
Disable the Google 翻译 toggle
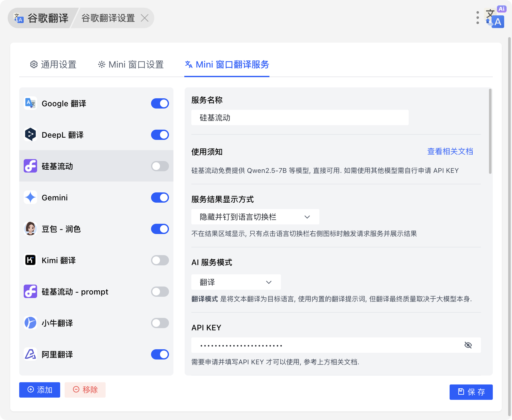click(x=160, y=103)
